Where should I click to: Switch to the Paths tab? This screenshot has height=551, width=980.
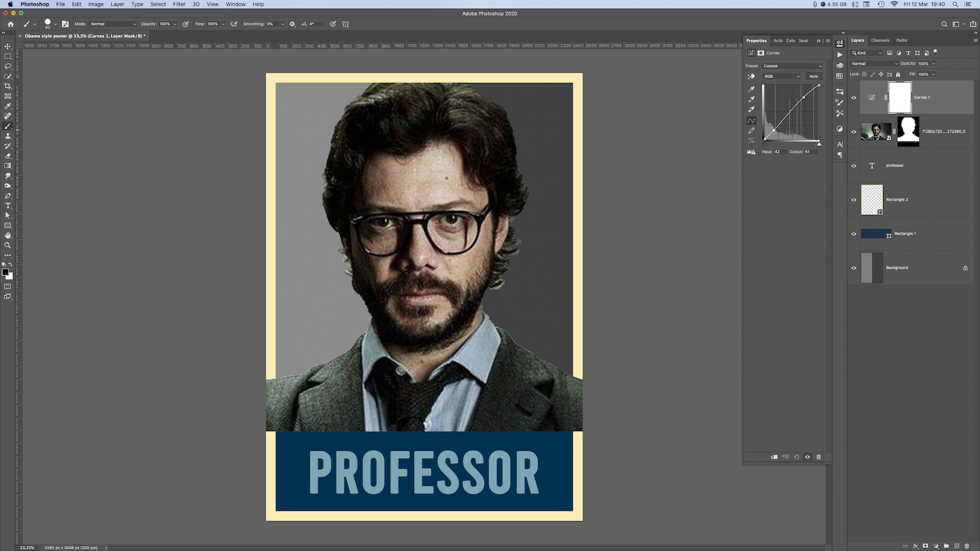coord(902,40)
